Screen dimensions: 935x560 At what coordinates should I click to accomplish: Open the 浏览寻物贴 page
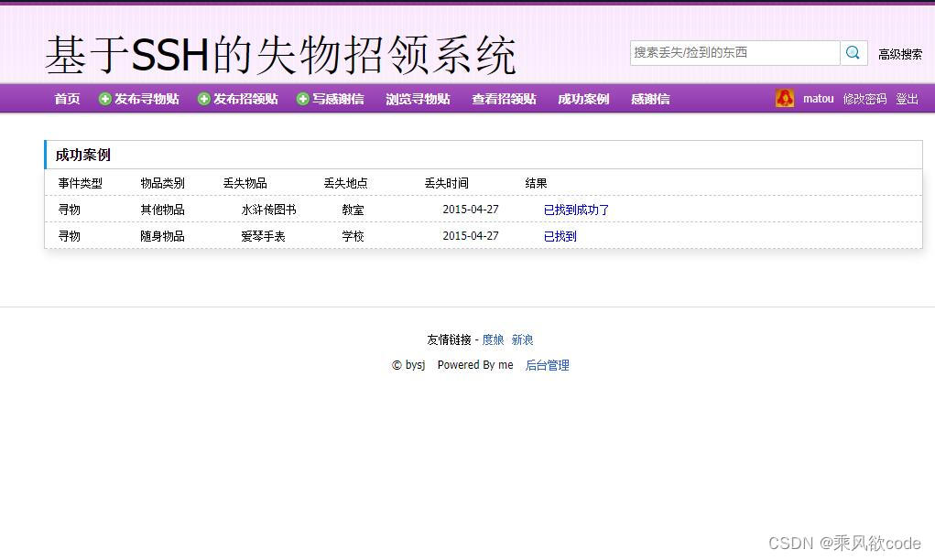[419, 99]
